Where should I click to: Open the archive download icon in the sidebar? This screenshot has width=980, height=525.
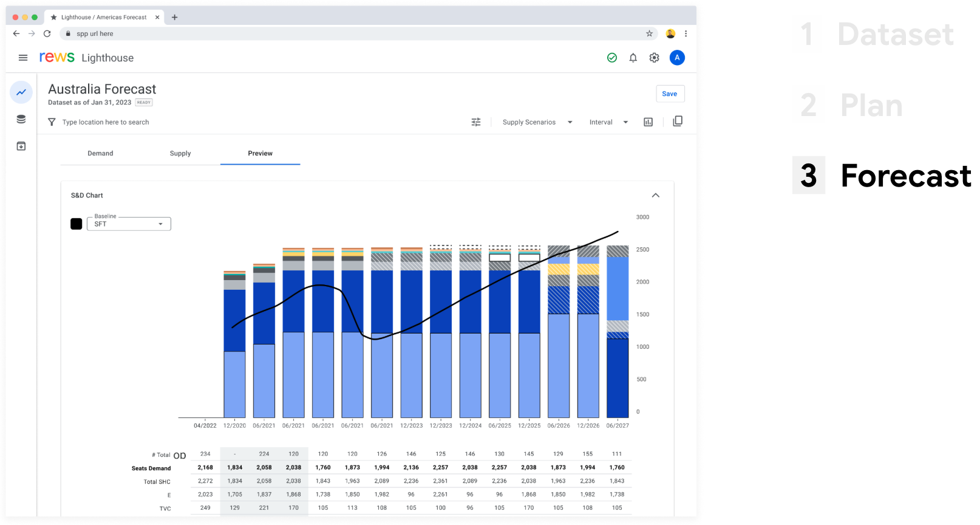tap(21, 146)
